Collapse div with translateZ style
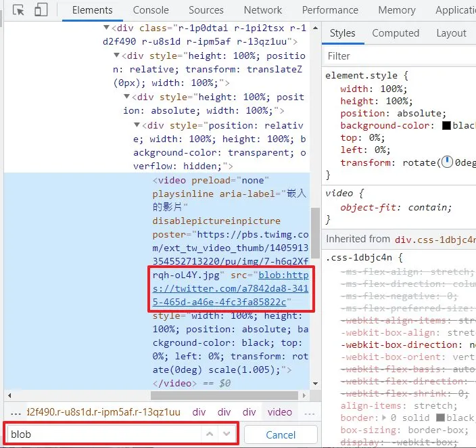 (x=116, y=55)
